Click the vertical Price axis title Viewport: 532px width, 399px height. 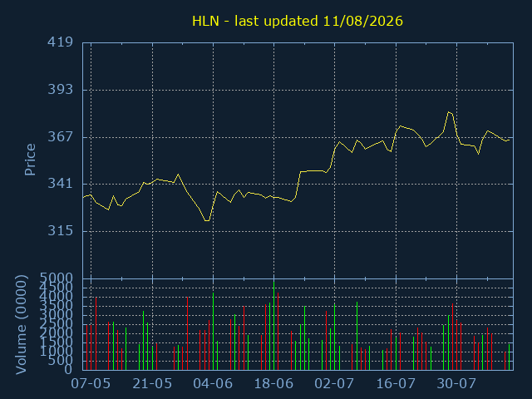click(x=30, y=160)
